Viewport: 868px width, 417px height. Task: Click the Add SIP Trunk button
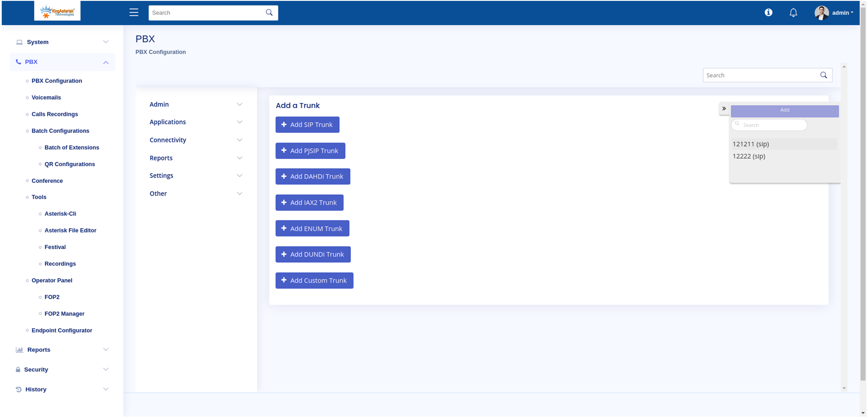307,124
